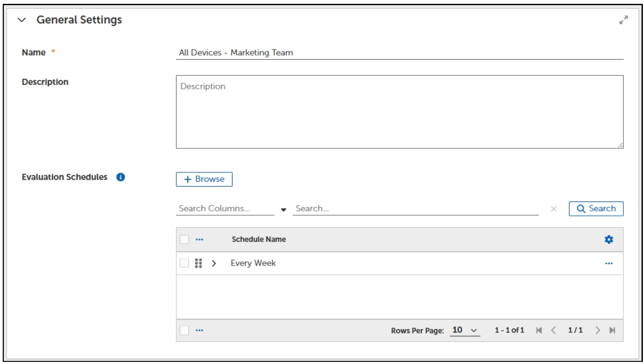644x363 pixels.
Task: Open the Search Columns dropdown
Action: coord(283,209)
